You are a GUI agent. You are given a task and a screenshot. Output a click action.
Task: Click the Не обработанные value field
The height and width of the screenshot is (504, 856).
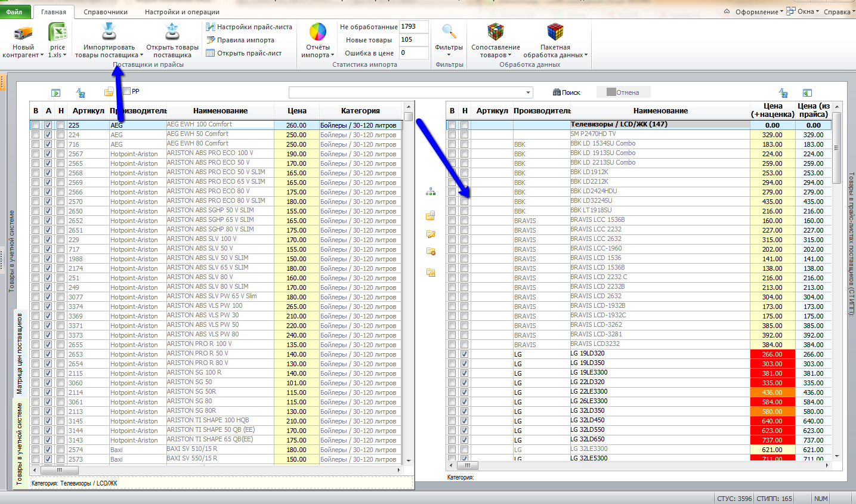click(x=414, y=27)
